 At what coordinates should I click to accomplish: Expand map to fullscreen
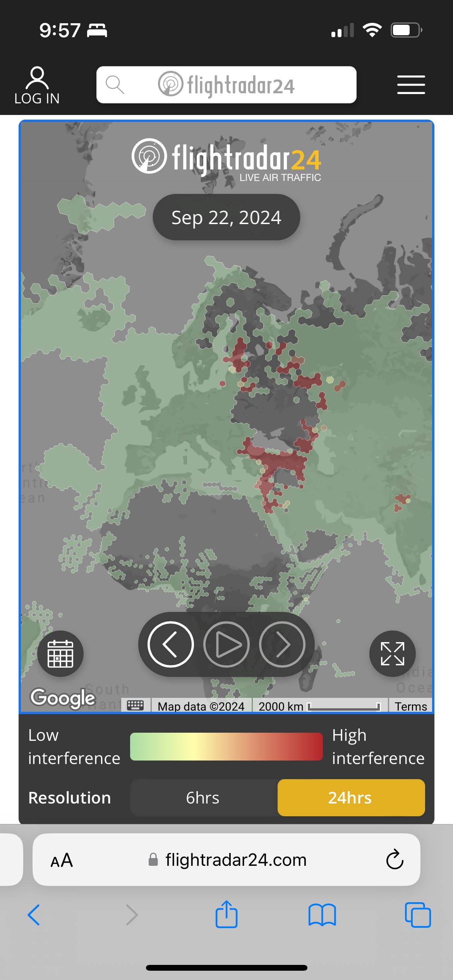[392, 654]
